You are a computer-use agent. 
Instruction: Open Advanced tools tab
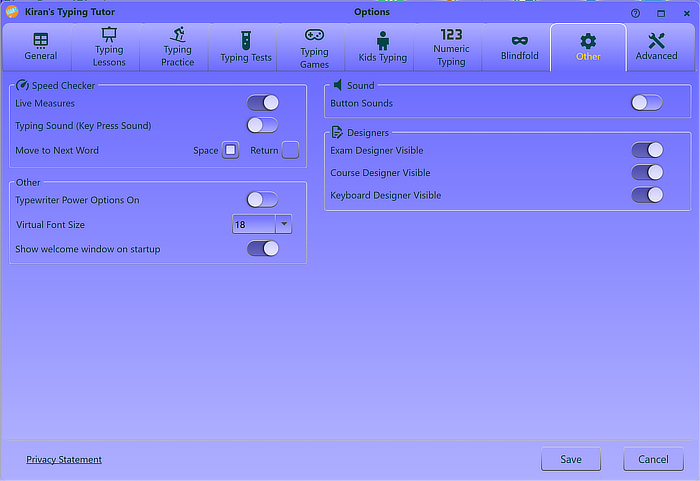656,47
